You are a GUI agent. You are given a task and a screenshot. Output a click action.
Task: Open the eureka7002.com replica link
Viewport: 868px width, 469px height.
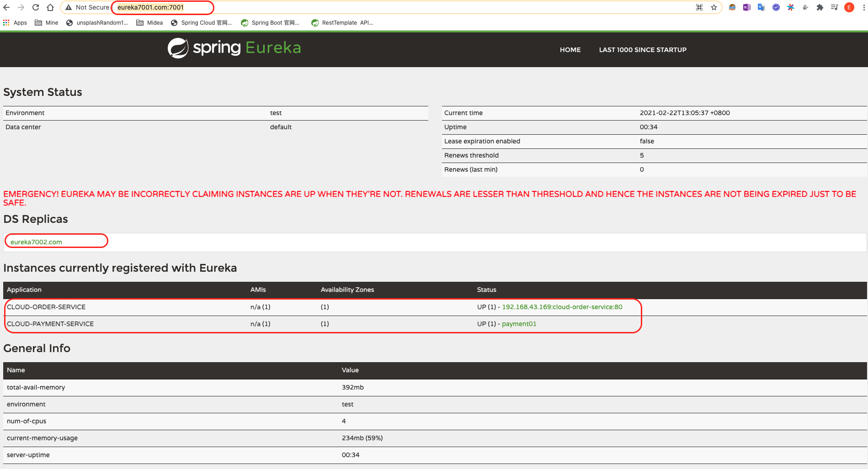36,242
